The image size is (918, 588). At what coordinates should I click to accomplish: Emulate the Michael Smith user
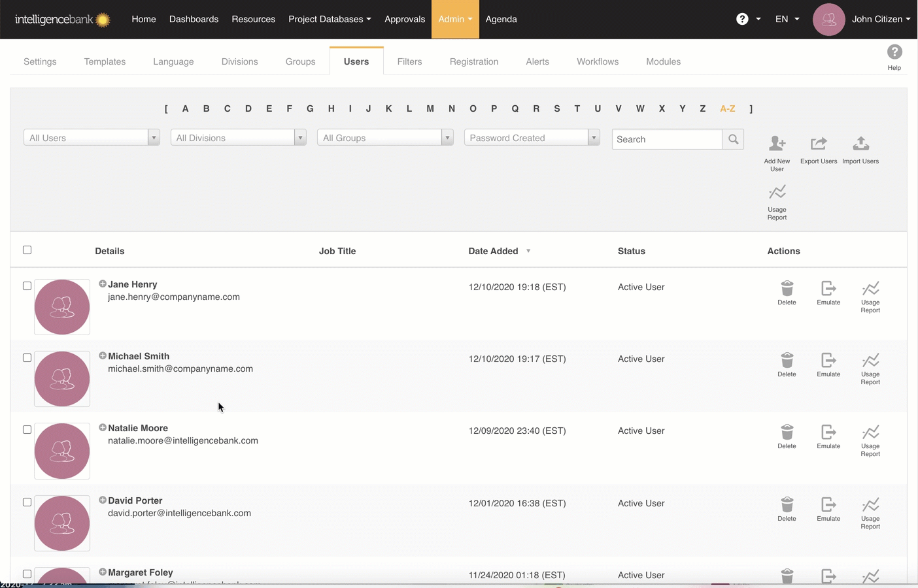pos(828,361)
